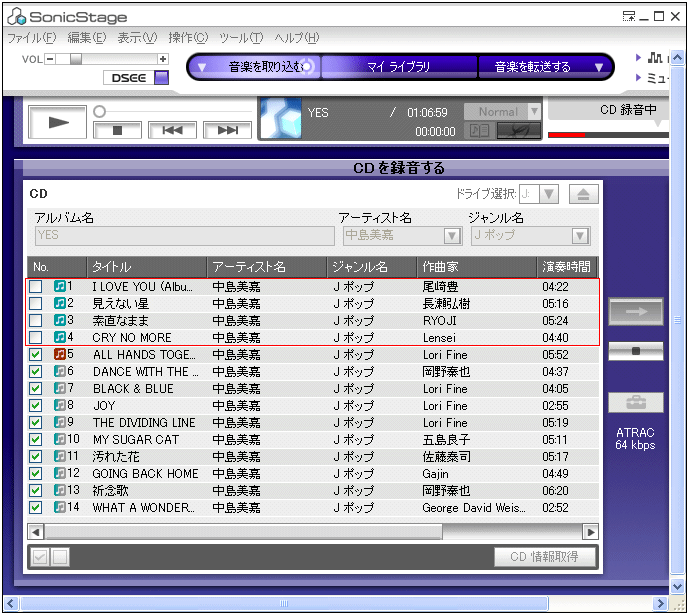Click the 音楽を取り込む import tab

pos(266,67)
